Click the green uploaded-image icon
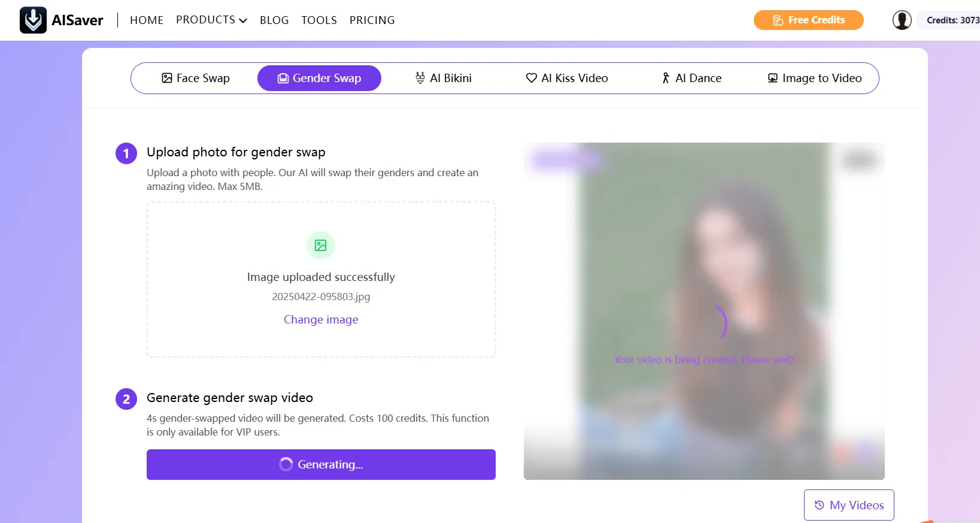 pos(321,245)
